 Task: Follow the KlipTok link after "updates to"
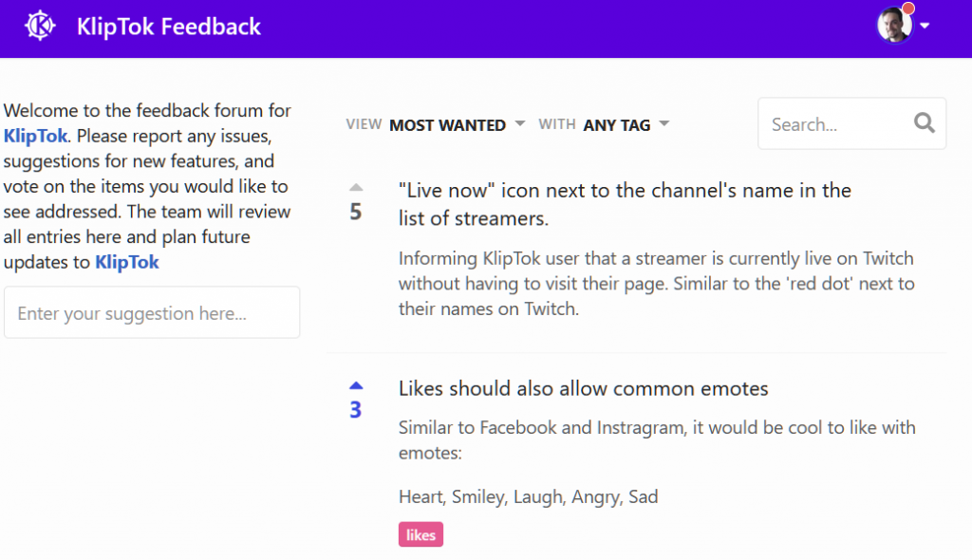(127, 262)
